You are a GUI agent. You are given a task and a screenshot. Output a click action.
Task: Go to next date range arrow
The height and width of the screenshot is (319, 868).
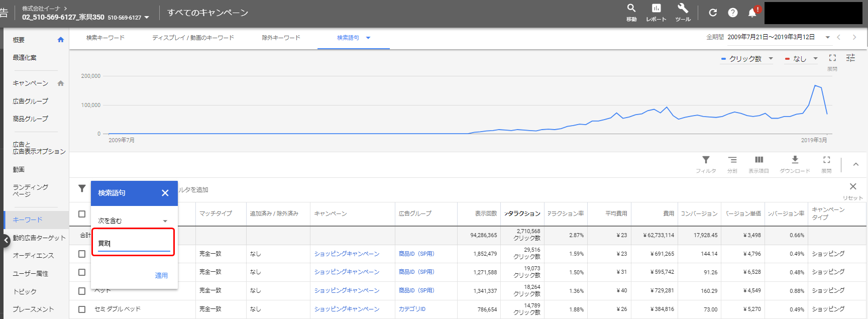pyautogui.click(x=854, y=37)
